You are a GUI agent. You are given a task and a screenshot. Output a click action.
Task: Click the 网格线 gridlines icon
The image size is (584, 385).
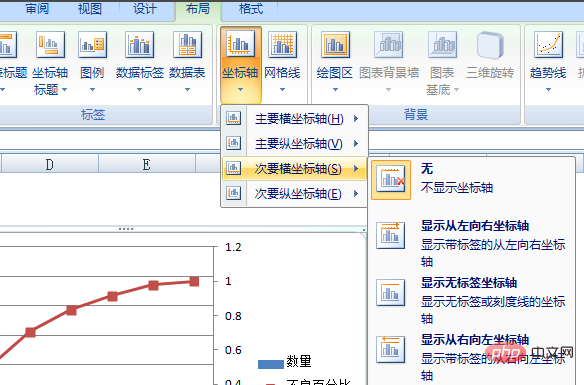tap(282, 45)
